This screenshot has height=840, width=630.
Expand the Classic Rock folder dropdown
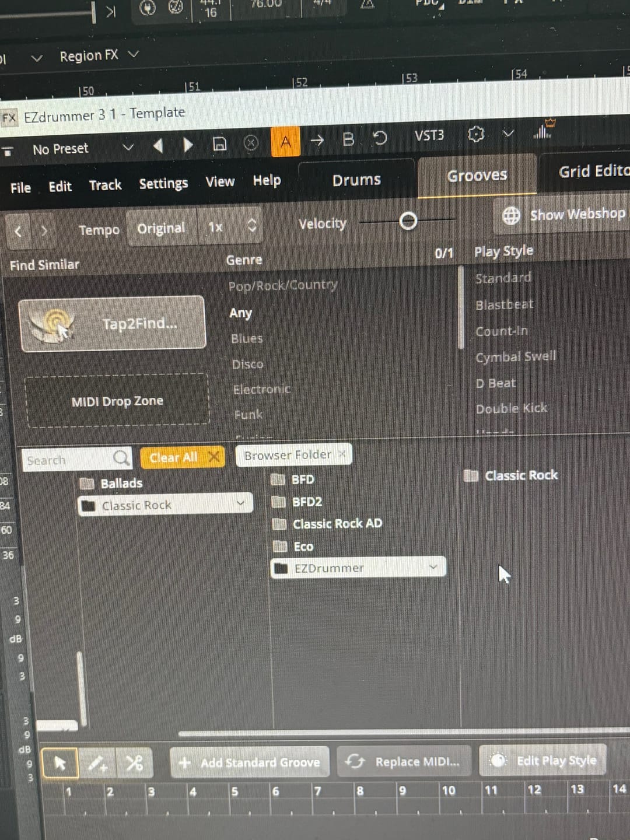tap(240, 502)
